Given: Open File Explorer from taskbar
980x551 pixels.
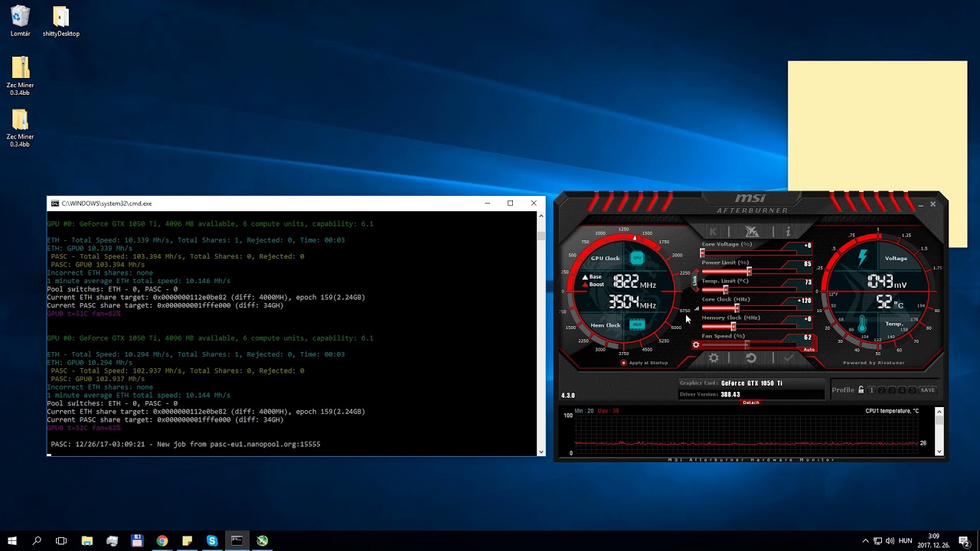Looking at the screenshot, I should [87, 540].
